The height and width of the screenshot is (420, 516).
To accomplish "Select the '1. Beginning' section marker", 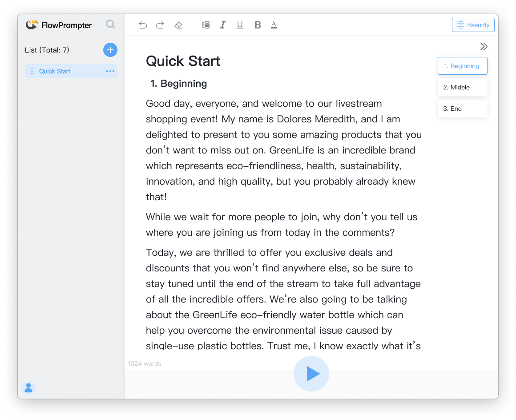I will pyautogui.click(x=462, y=65).
